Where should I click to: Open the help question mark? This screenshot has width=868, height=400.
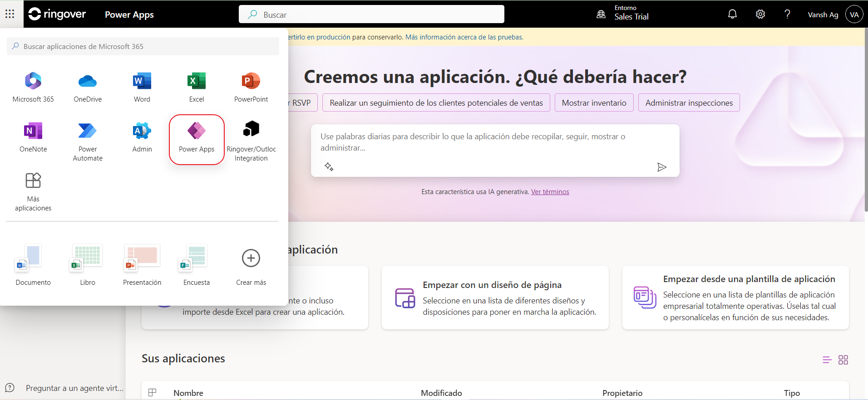(787, 15)
